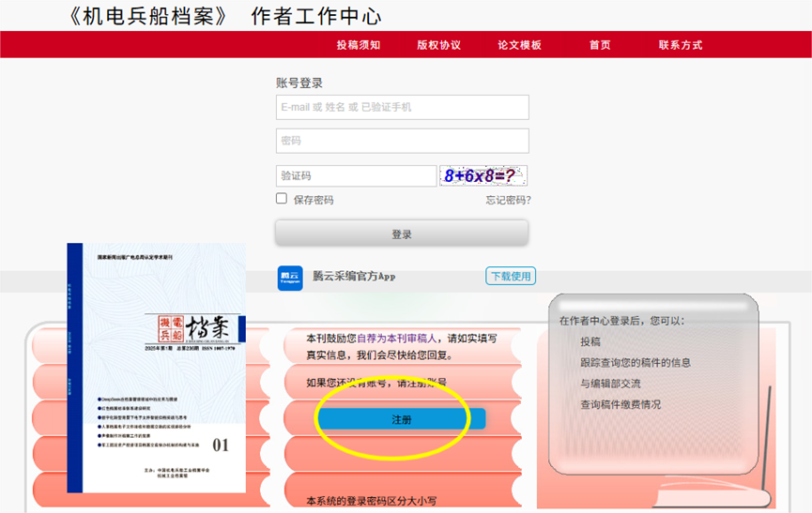Click the 腾云采编官方App label

click(x=354, y=277)
